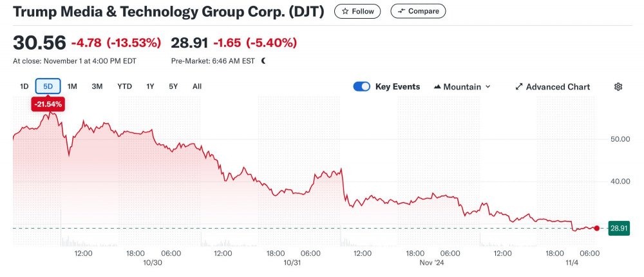644x277 pixels.
Task: Click the red dot at chart line end
Action: pos(597,228)
